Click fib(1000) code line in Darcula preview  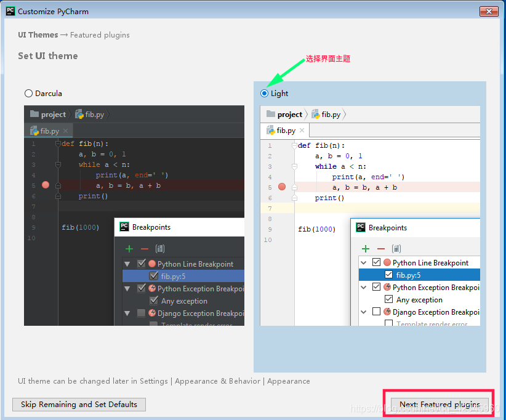point(81,227)
